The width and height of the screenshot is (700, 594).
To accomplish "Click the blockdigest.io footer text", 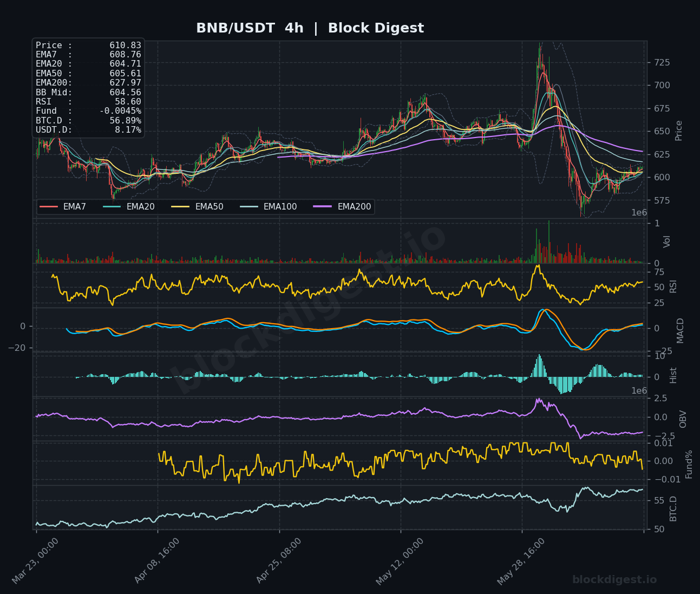I will (614, 580).
